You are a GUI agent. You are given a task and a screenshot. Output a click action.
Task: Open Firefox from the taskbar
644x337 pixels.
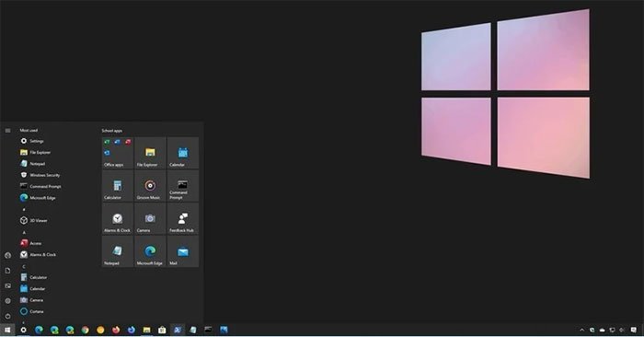click(116, 330)
